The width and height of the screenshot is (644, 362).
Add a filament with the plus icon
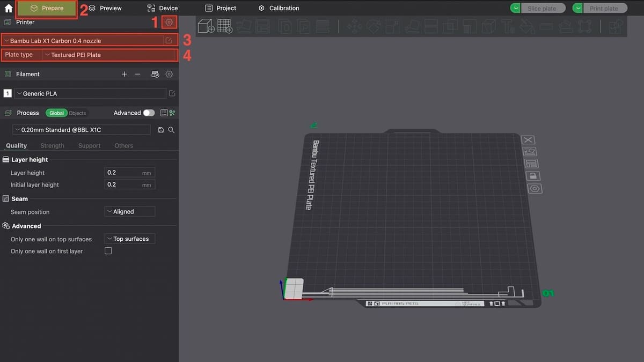tap(125, 74)
